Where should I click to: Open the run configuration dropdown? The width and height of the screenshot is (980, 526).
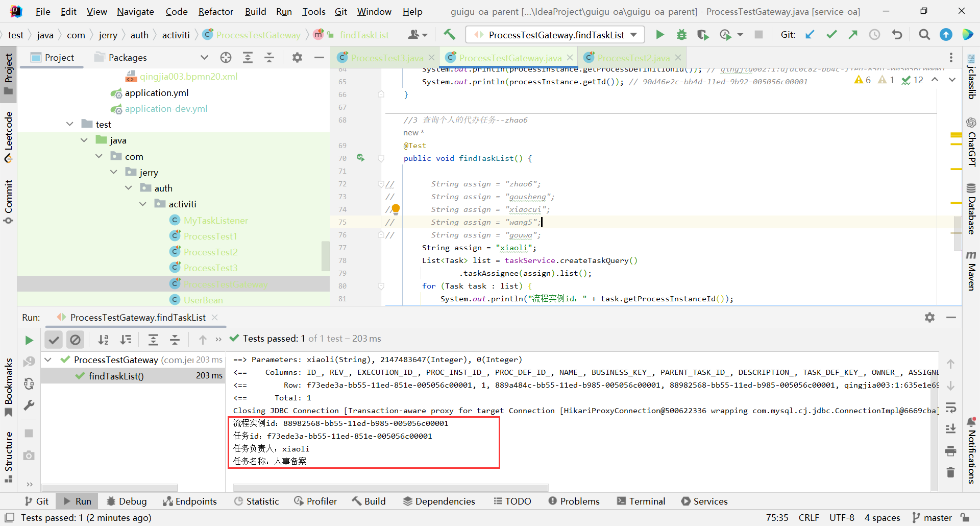[x=555, y=35]
